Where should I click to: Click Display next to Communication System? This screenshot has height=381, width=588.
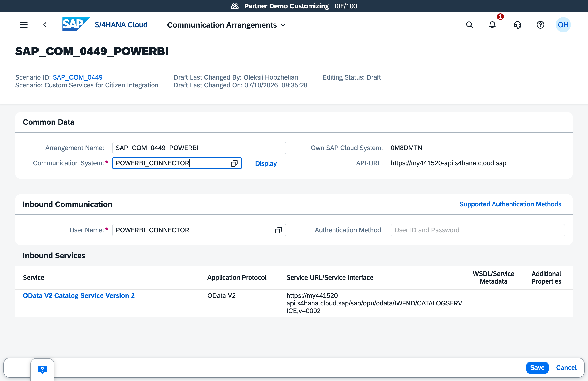point(266,163)
